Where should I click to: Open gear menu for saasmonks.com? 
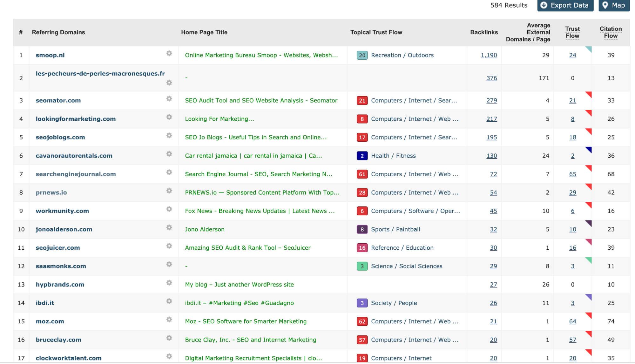click(169, 264)
